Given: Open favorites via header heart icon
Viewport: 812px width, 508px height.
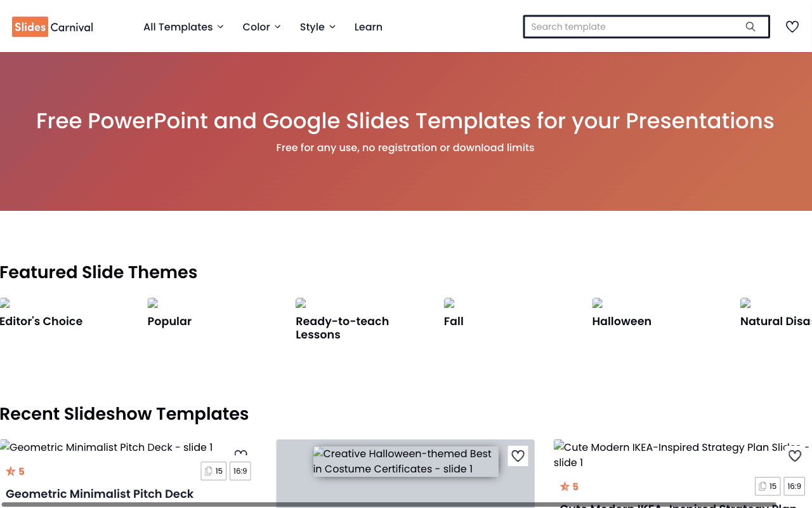Looking at the screenshot, I should click(x=792, y=27).
